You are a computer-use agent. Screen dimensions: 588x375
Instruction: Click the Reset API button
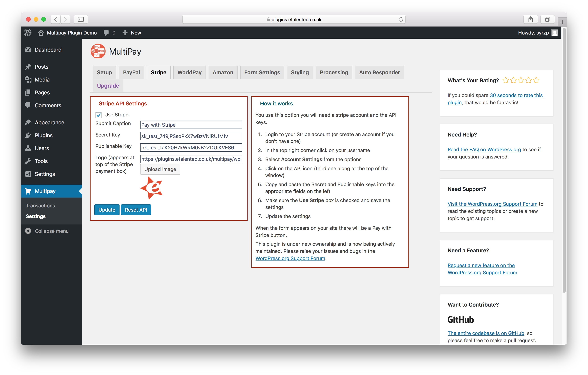tap(136, 210)
